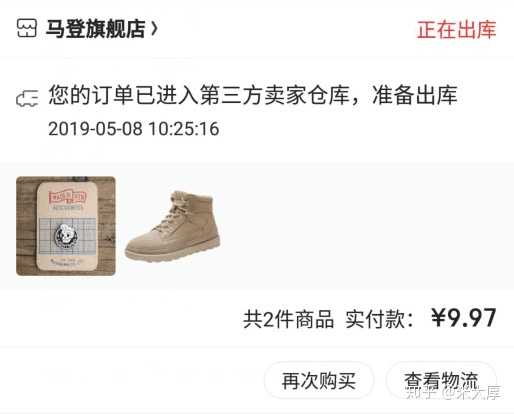
Task: Tap the ¥9.97 paid amount
Action: tap(464, 318)
